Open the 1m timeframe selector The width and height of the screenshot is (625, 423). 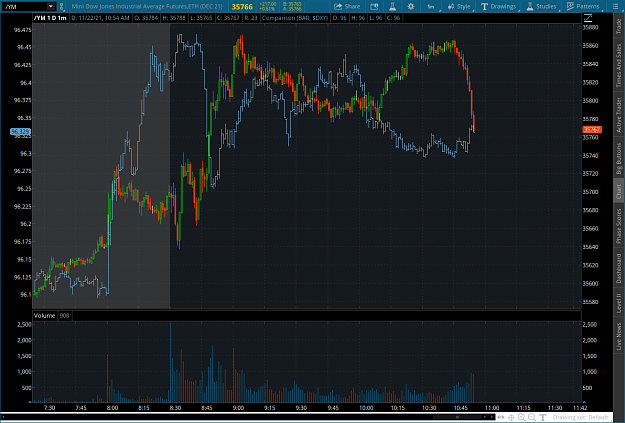point(431,6)
